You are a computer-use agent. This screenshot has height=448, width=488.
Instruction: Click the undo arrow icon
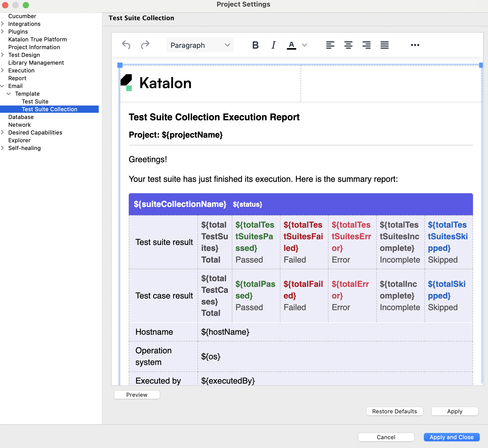click(126, 45)
